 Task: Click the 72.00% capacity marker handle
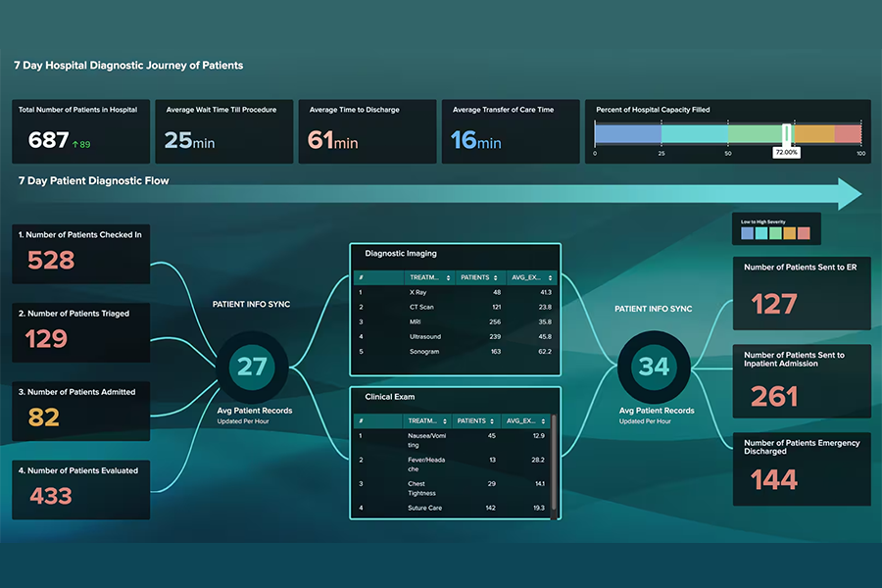786,135
